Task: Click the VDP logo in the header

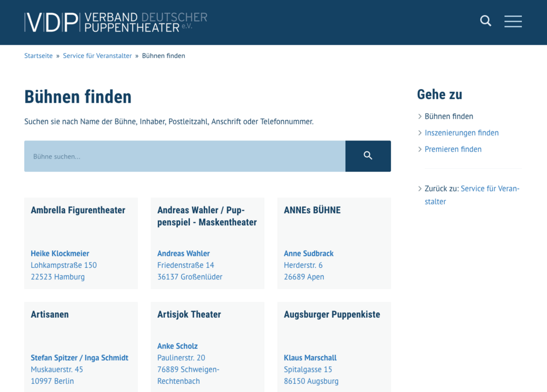Action: 116,22
